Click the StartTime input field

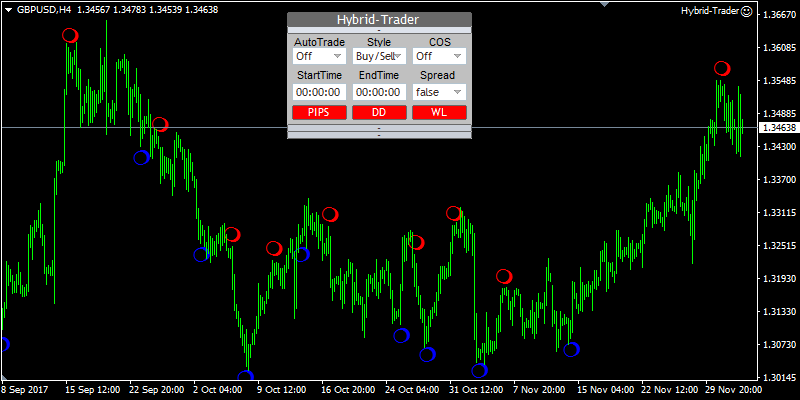pyautogui.click(x=319, y=91)
